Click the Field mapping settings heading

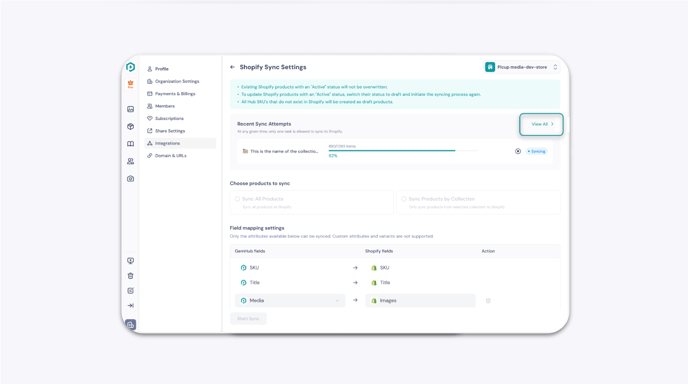(257, 228)
